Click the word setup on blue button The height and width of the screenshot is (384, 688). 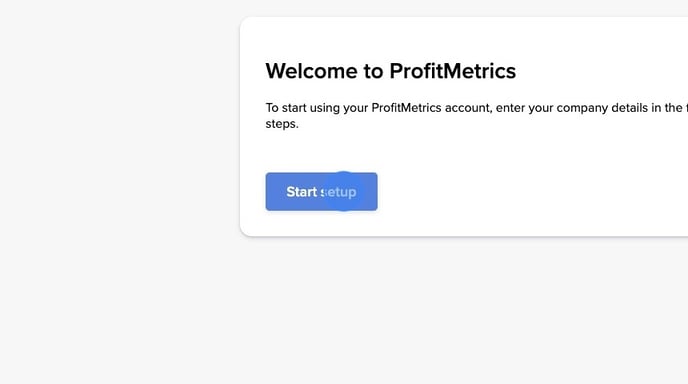[x=338, y=192]
